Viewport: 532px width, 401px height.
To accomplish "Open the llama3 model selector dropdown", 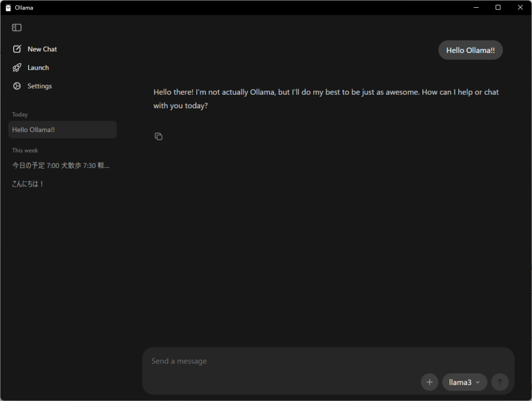I will (x=460, y=382).
